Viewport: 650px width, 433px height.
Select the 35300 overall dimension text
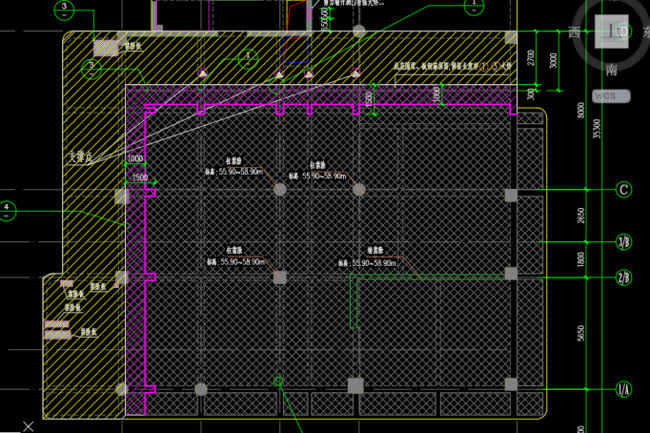click(597, 127)
